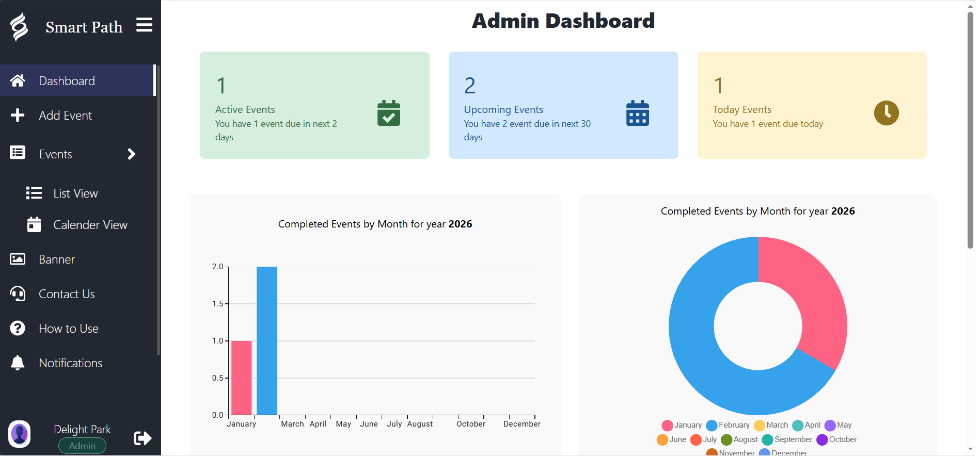Click the bell icon for Notifications
This screenshot has width=980, height=457.
pos(18,363)
